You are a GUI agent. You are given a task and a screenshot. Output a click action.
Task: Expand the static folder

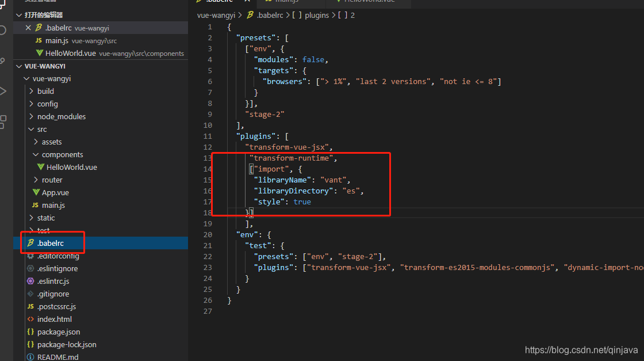click(x=31, y=218)
